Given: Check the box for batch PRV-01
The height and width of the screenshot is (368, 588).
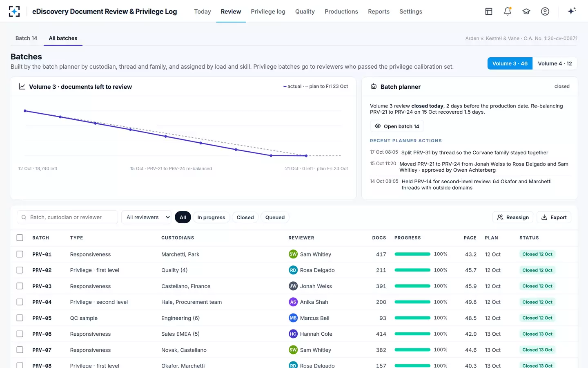Looking at the screenshot, I should 20,254.
